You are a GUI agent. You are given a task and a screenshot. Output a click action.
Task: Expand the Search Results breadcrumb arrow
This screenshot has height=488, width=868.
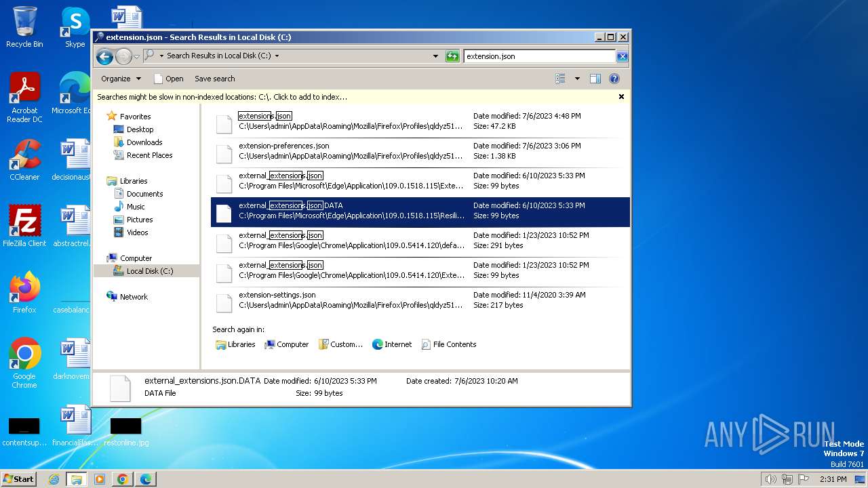[x=277, y=56]
